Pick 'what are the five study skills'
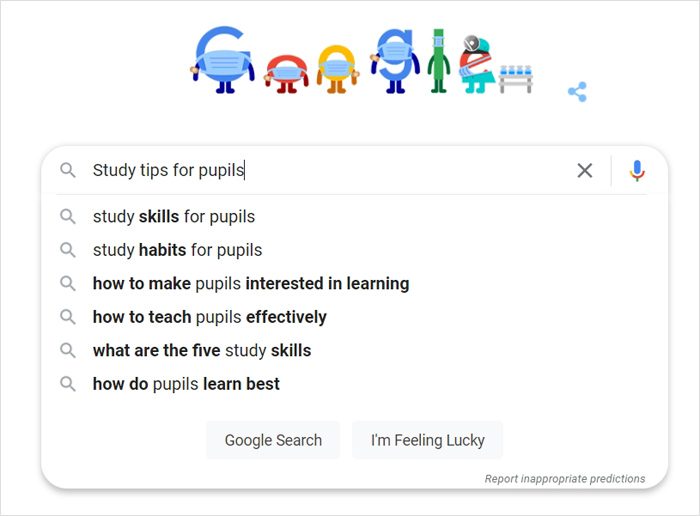Screen dimensions: 700x516 201,351
